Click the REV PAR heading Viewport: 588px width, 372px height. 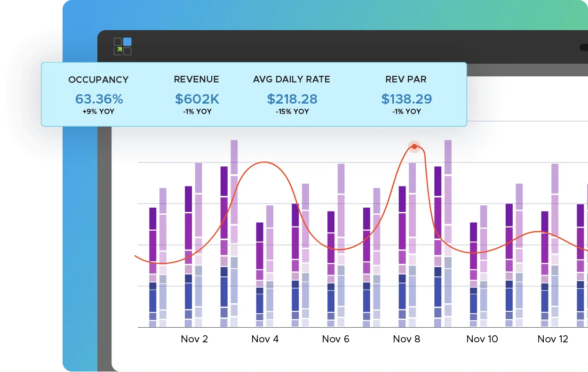tap(406, 80)
